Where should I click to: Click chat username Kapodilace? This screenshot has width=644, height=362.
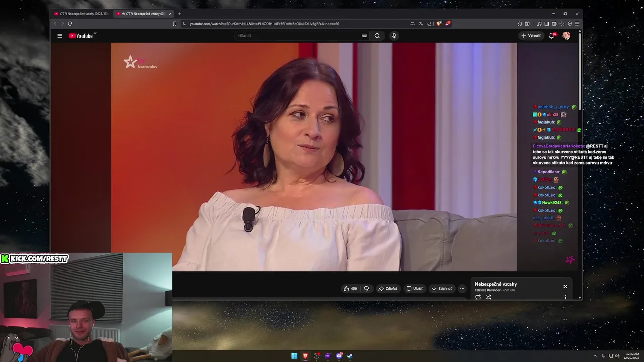(548, 172)
